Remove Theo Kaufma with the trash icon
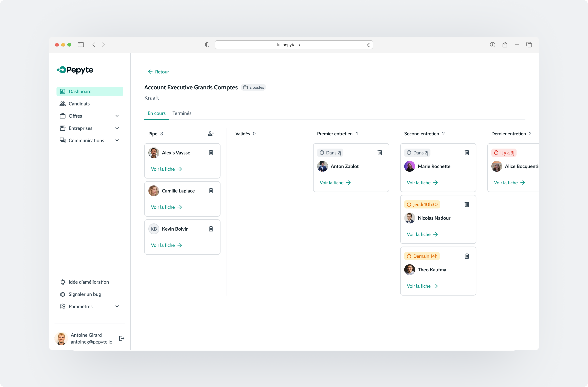 pos(467,256)
